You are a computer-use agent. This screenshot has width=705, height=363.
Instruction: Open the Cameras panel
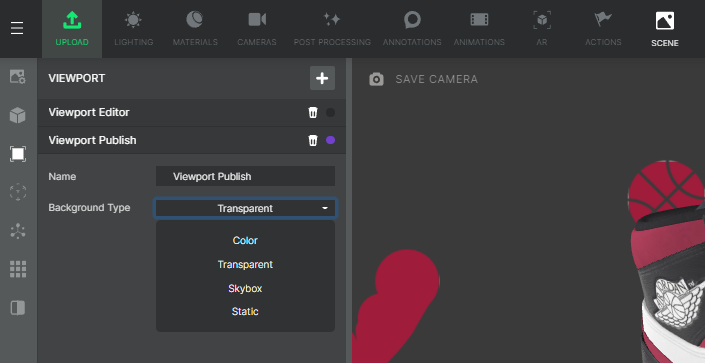pos(257,29)
